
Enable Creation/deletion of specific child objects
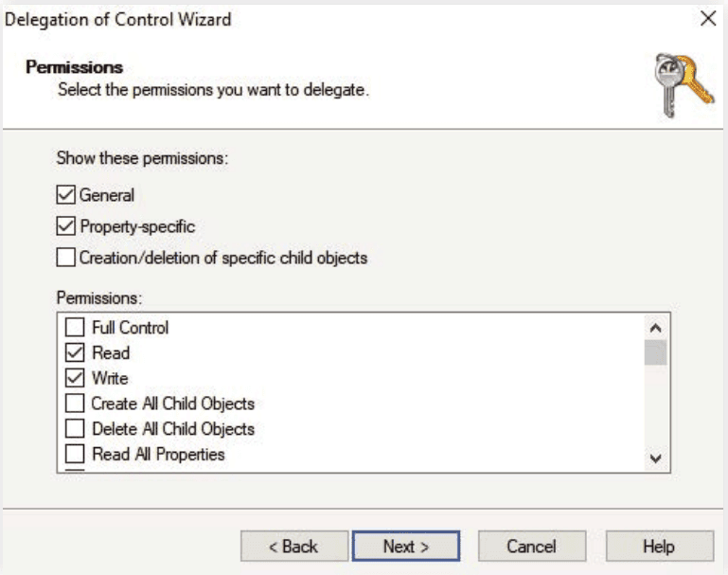click(x=66, y=257)
